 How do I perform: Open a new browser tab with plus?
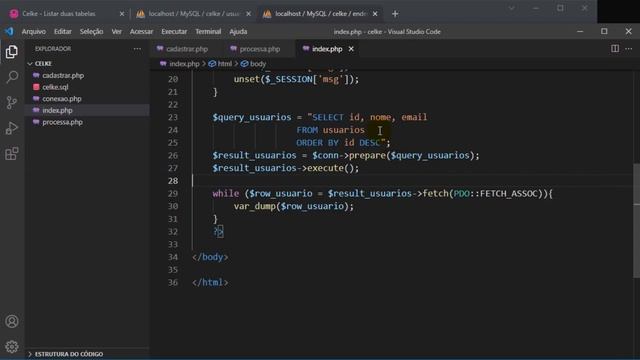click(x=395, y=14)
